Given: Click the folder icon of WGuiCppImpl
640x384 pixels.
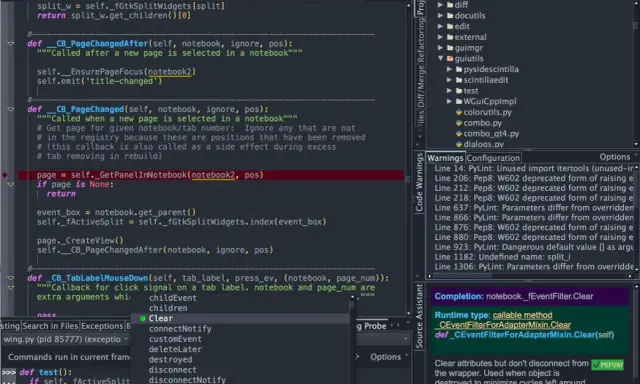Looking at the screenshot, I should (459, 101).
